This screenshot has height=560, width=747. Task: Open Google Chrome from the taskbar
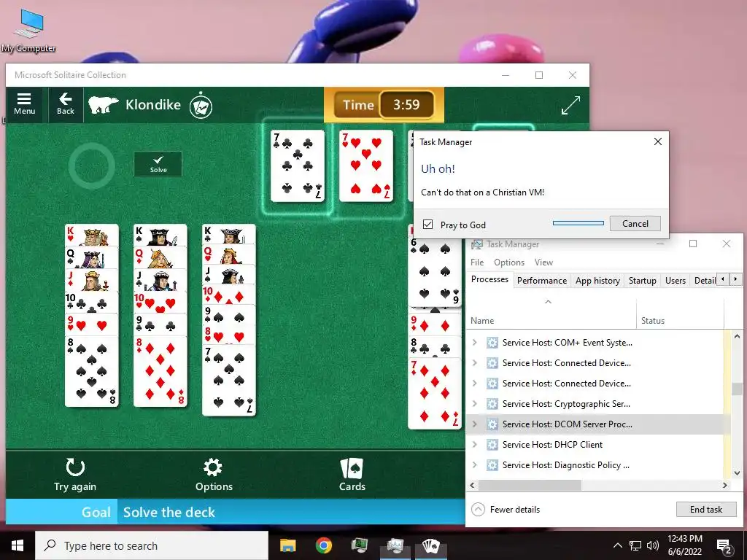[323, 545]
